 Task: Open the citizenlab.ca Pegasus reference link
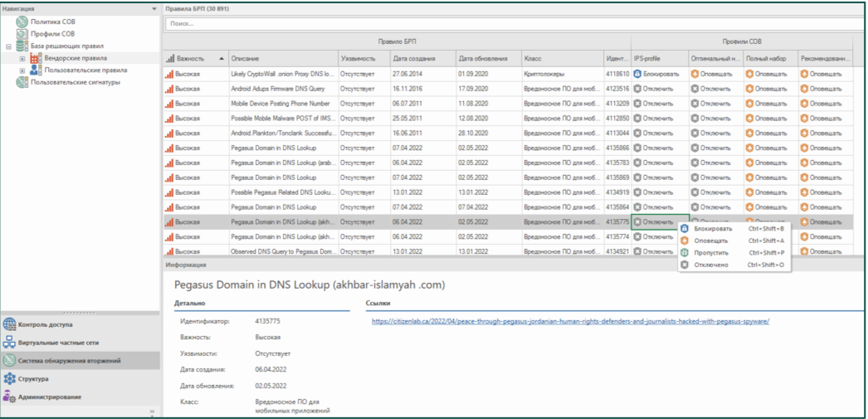[x=570, y=321]
